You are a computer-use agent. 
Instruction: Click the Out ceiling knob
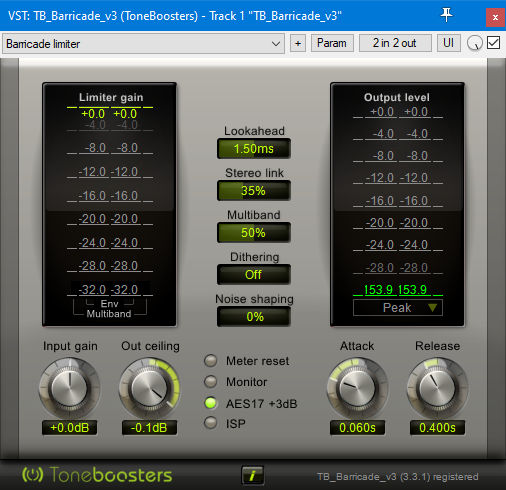pos(149,388)
